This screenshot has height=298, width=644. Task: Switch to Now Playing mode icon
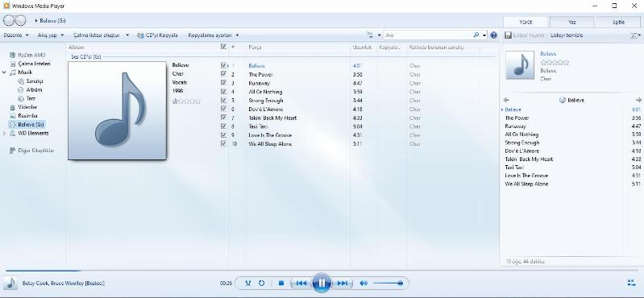point(632,283)
